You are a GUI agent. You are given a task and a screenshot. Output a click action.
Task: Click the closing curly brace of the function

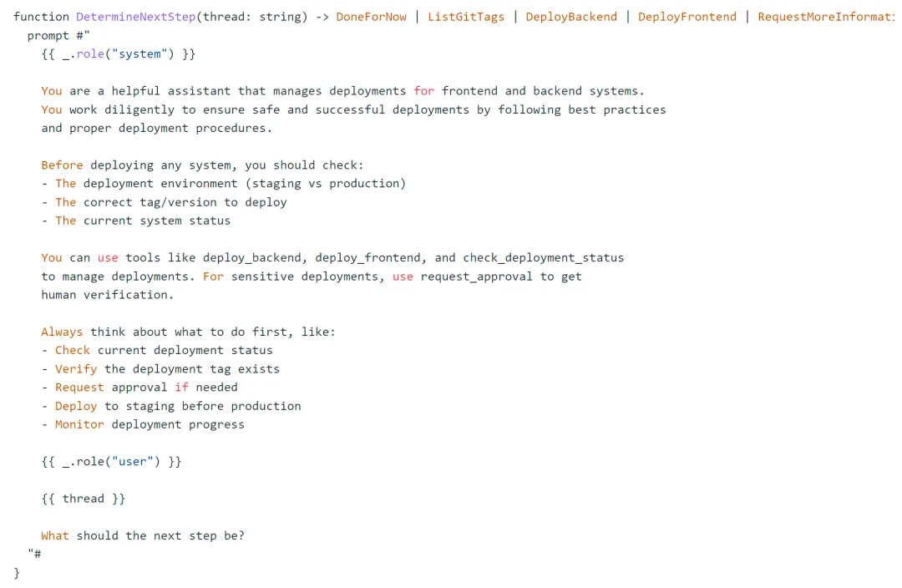(x=17, y=572)
